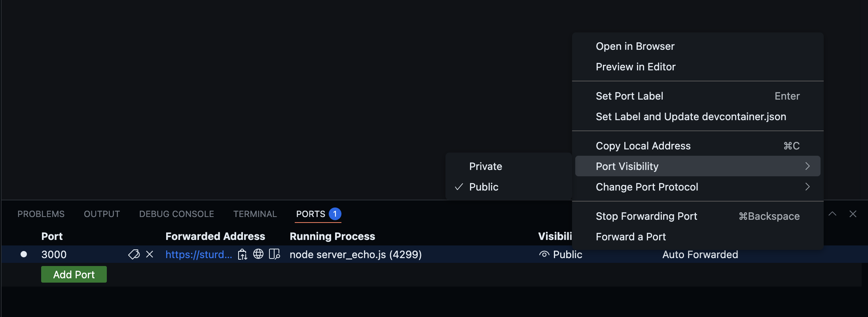Click the green dot beside port 3000
The height and width of the screenshot is (317, 868).
point(24,254)
